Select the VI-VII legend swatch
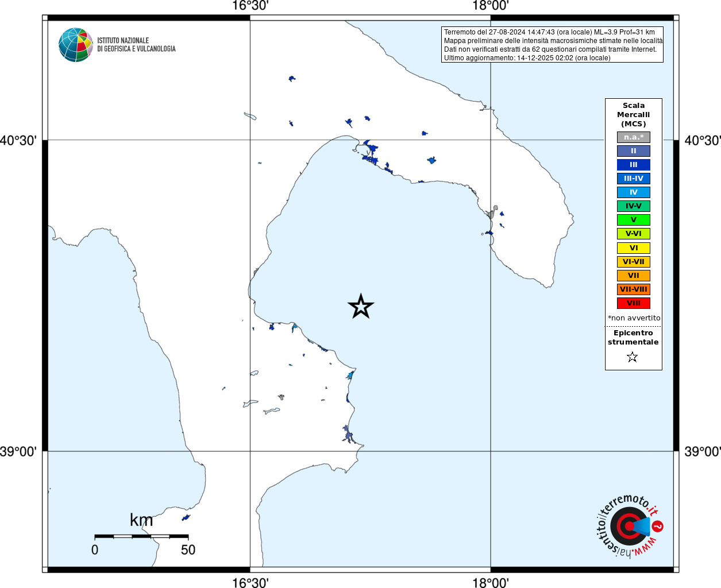 634,262
